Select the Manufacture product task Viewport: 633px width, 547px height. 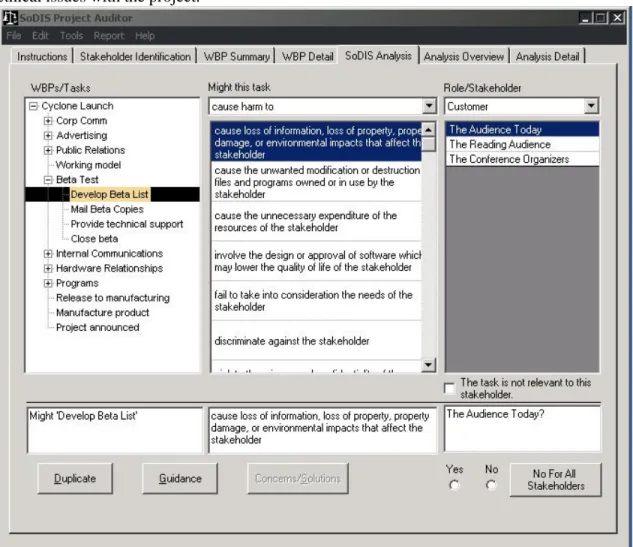pyautogui.click(x=103, y=313)
